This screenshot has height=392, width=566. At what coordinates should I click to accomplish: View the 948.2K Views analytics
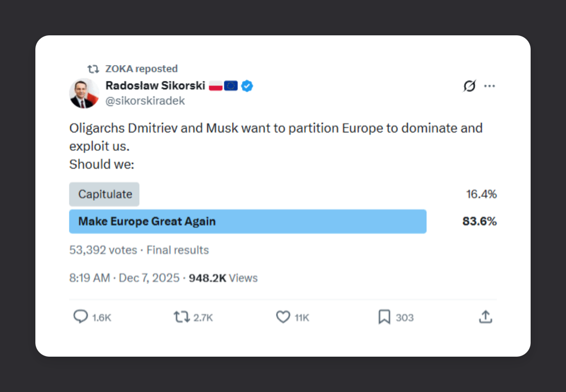click(x=223, y=278)
